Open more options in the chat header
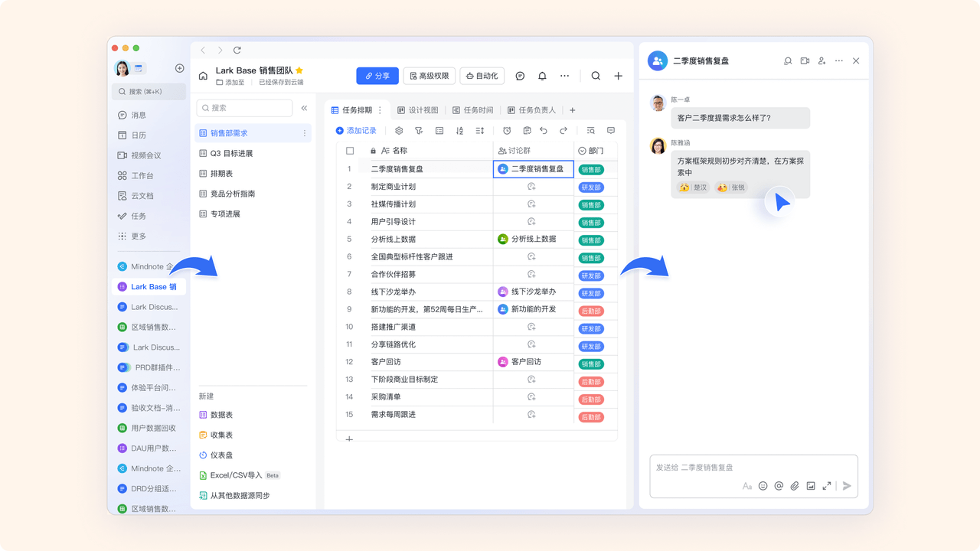This screenshot has height=551, width=980. [x=839, y=60]
